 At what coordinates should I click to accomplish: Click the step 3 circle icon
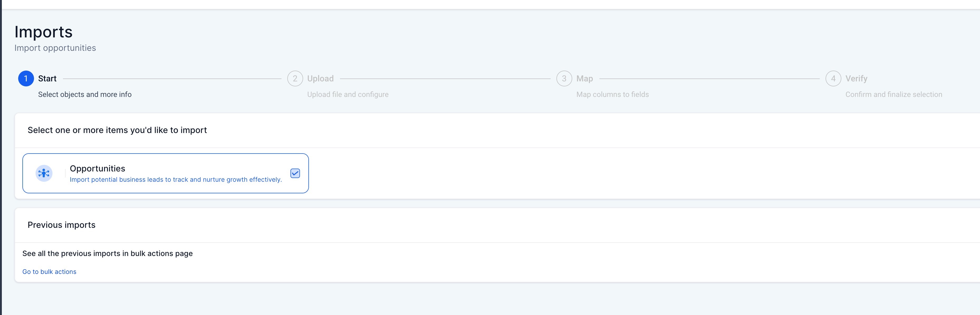click(564, 79)
